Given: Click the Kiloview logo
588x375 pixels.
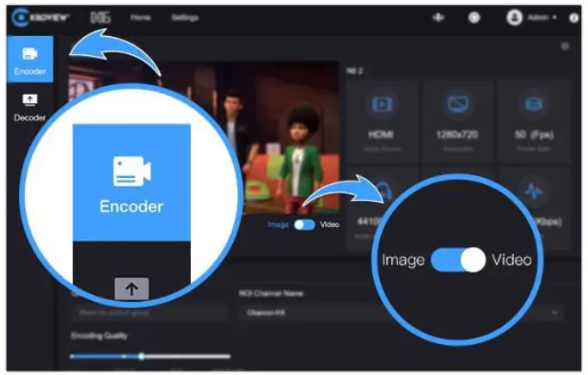Looking at the screenshot, I should click(x=40, y=17).
